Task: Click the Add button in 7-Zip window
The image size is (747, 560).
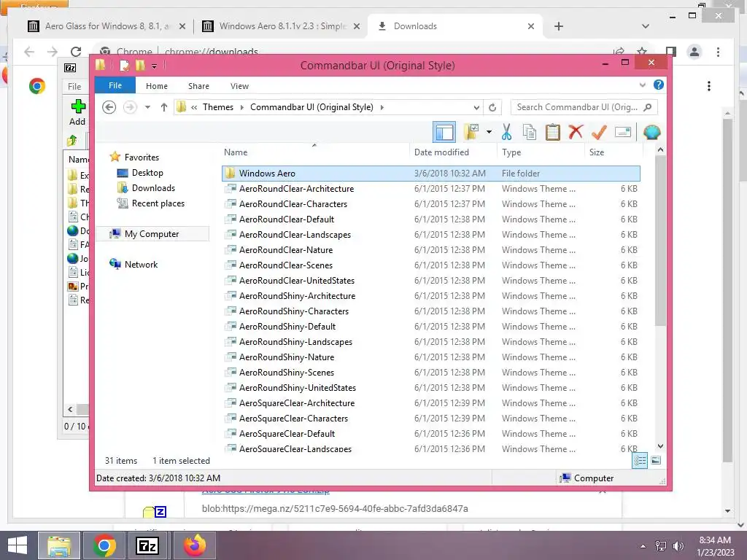Action: click(x=77, y=112)
